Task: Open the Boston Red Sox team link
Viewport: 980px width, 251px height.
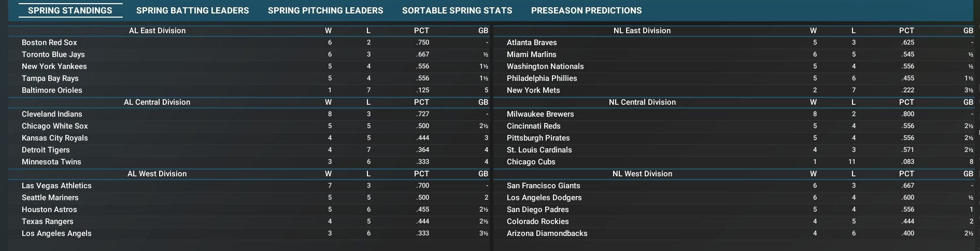Action: [x=49, y=43]
